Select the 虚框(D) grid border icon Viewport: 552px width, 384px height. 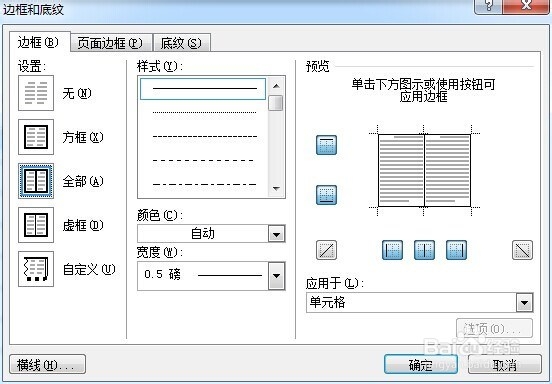[x=36, y=225]
